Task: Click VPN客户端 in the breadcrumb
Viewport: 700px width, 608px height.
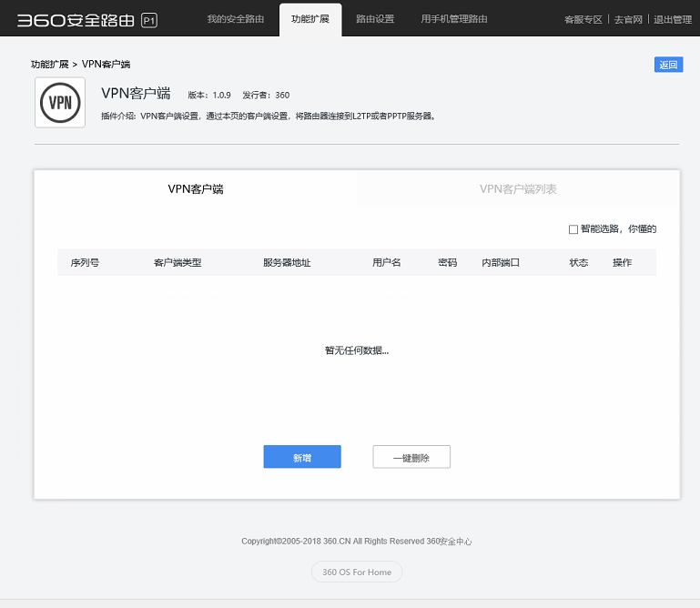Action: pyautogui.click(x=106, y=65)
